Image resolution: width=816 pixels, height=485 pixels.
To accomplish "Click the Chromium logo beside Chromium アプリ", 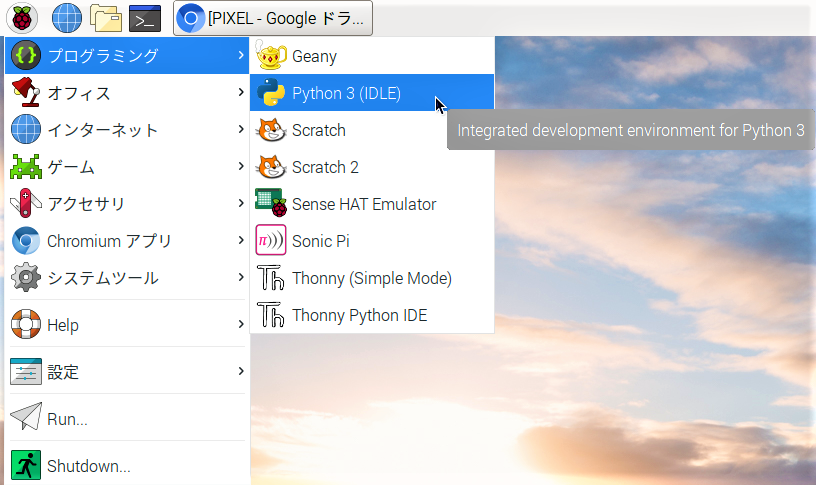I will [x=26, y=240].
